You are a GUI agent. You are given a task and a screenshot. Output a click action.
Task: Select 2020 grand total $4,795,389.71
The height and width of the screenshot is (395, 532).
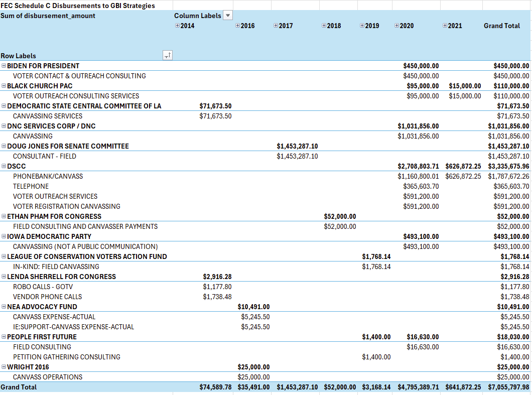point(419,387)
